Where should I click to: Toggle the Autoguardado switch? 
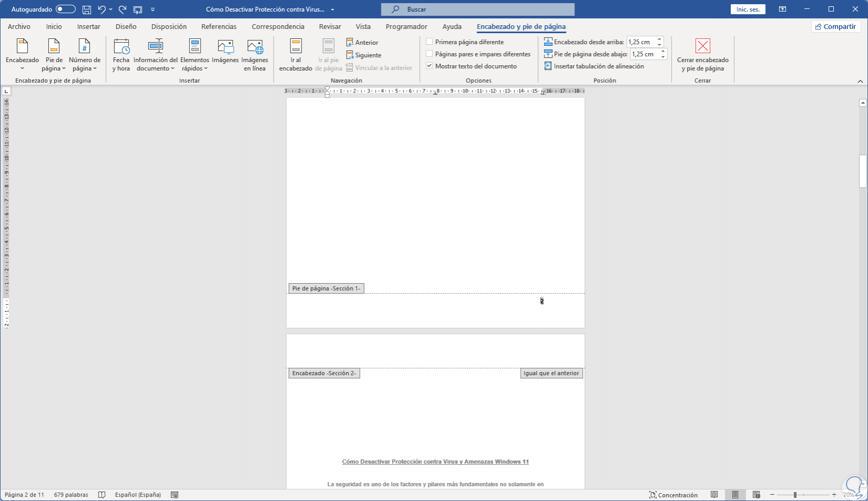[x=66, y=9]
